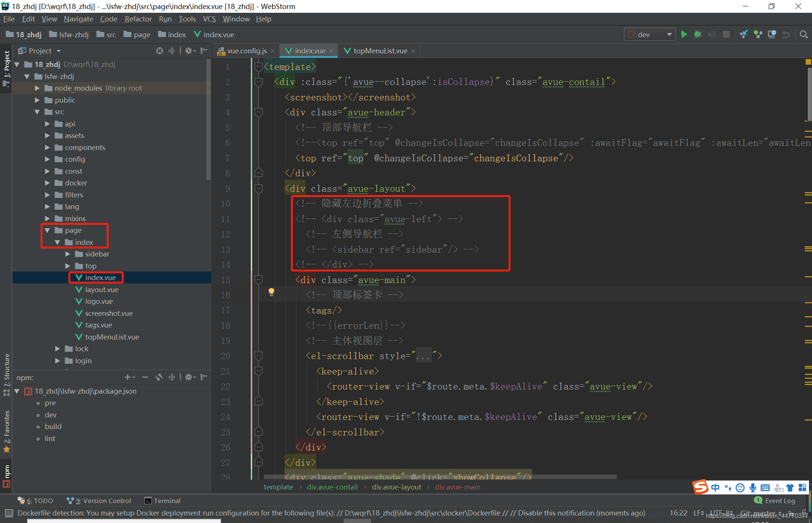This screenshot has width=812, height=523.
Task: Click the vue.config.js tab
Action: pyautogui.click(x=245, y=50)
